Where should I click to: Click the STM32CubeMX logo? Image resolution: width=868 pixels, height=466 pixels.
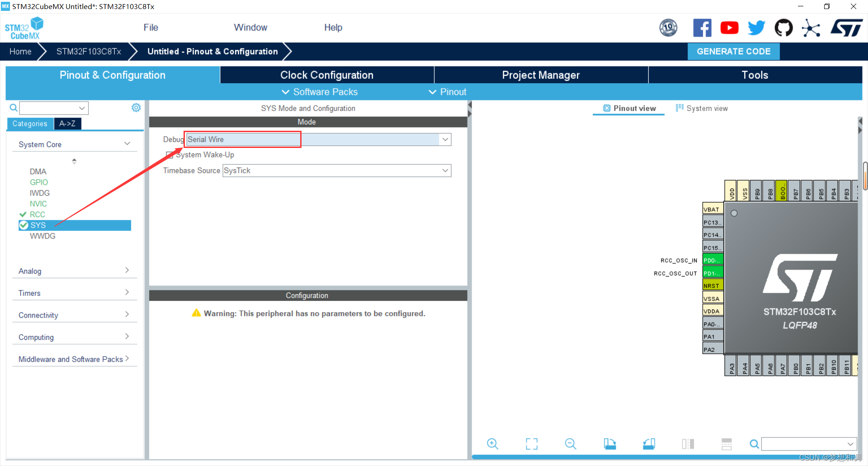pyautogui.click(x=24, y=28)
